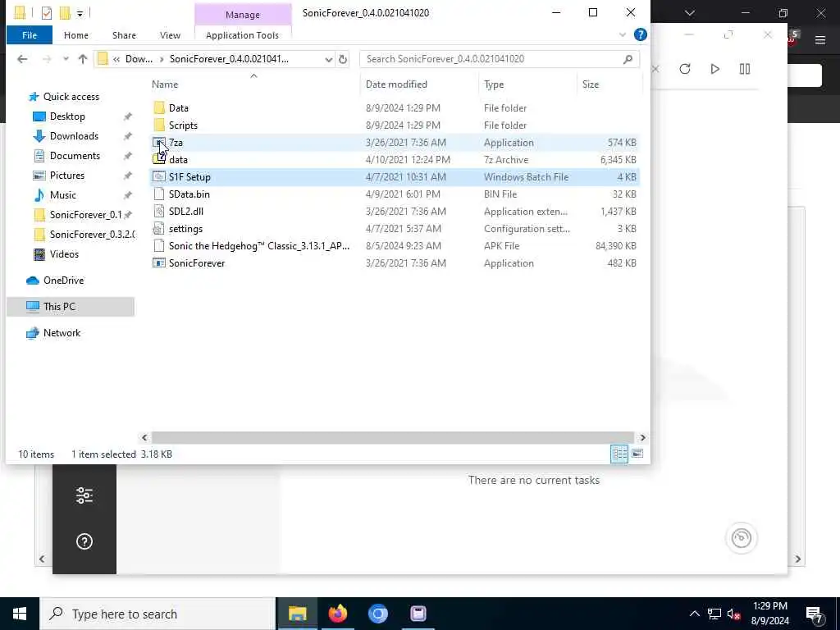Open the Home ribbon tab
Screen dimensions: 840x630
(76, 34)
